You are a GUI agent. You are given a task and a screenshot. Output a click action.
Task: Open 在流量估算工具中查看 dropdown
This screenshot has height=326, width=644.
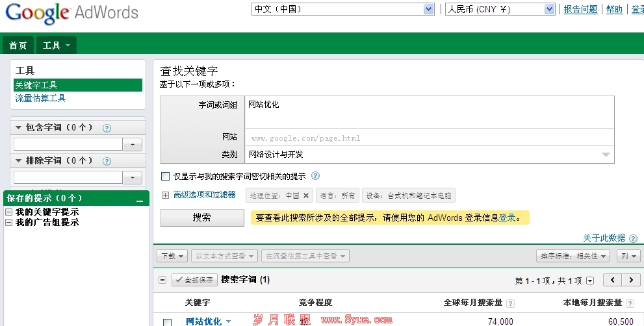pyautogui.click(x=305, y=257)
